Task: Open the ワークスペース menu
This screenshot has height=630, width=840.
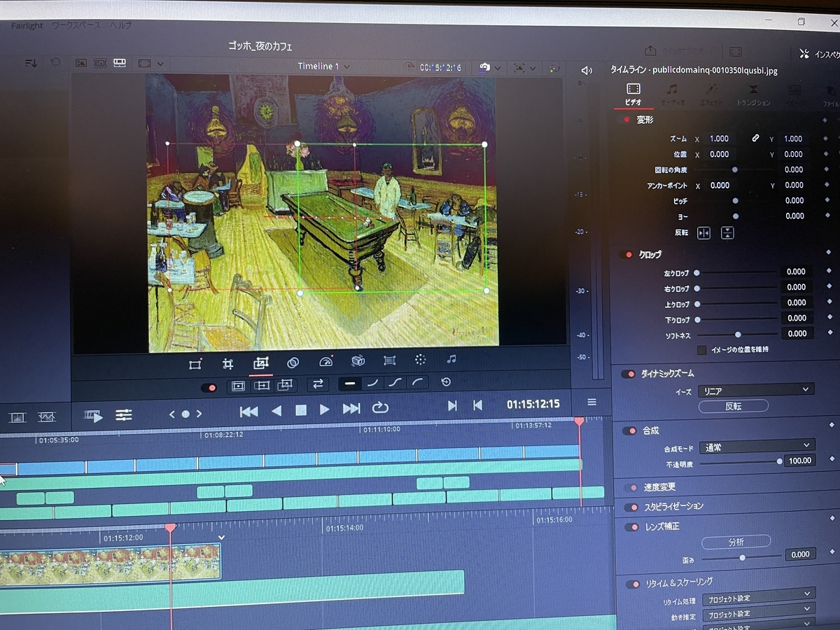Action: [x=76, y=25]
